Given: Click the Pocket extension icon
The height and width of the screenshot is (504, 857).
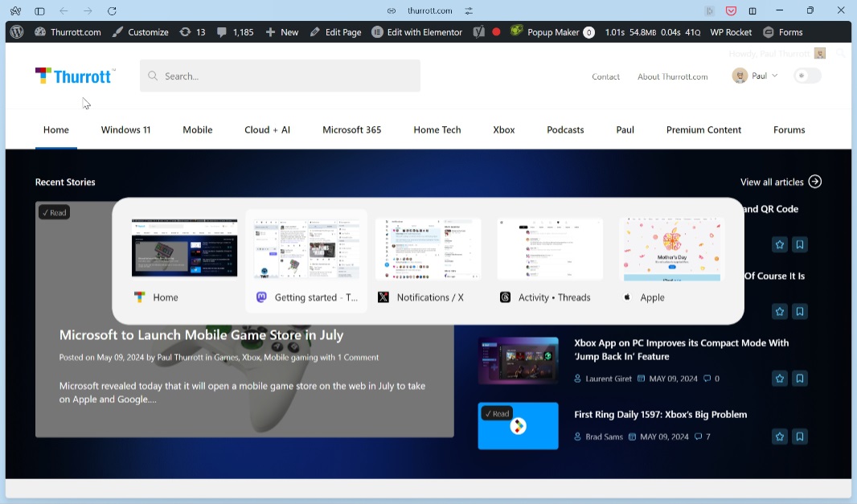Looking at the screenshot, I should click(x=731, y=11).
